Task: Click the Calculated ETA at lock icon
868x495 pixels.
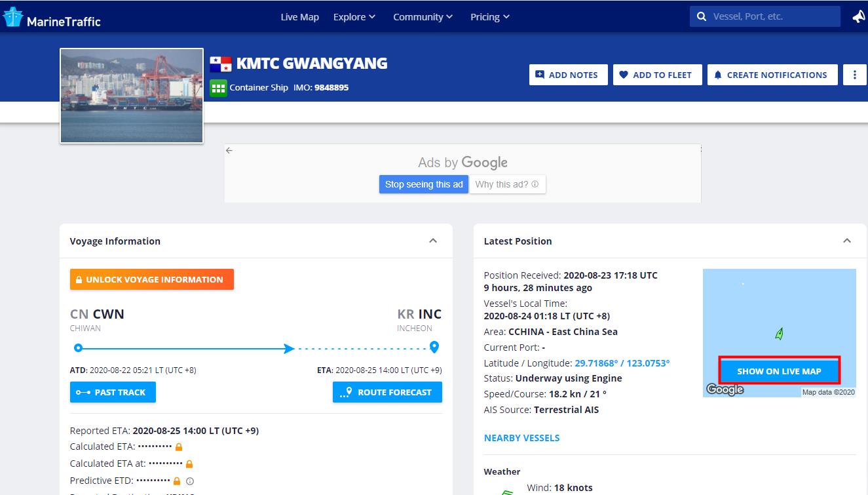Action: pos(189,464)
